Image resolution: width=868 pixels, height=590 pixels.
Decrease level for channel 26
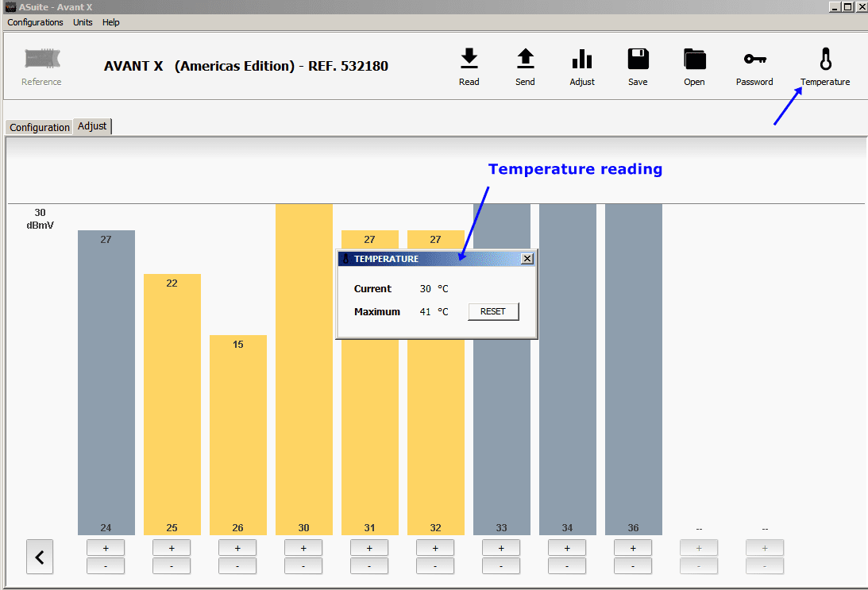pos(237,566)
